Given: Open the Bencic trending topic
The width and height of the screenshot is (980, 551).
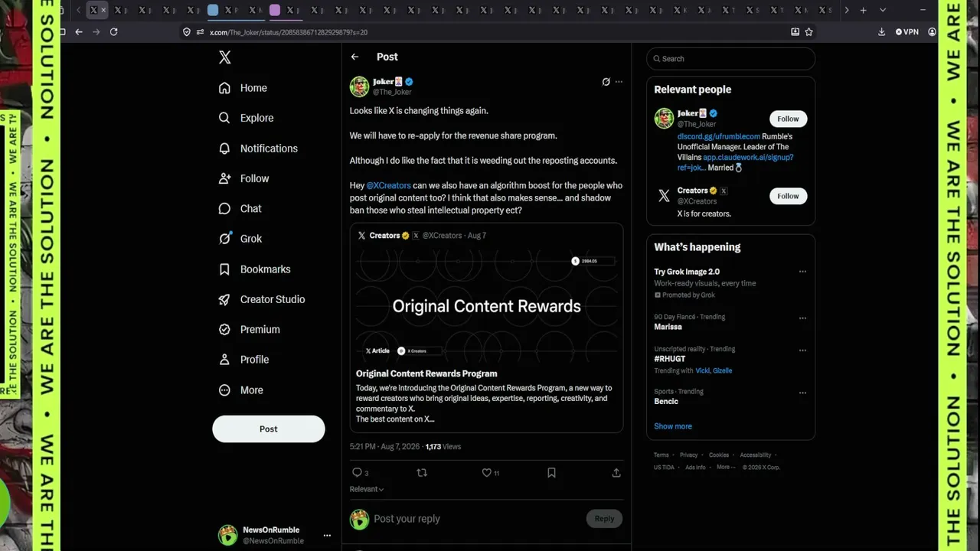Looking at the screenshot, I should [x=666, y=402].
